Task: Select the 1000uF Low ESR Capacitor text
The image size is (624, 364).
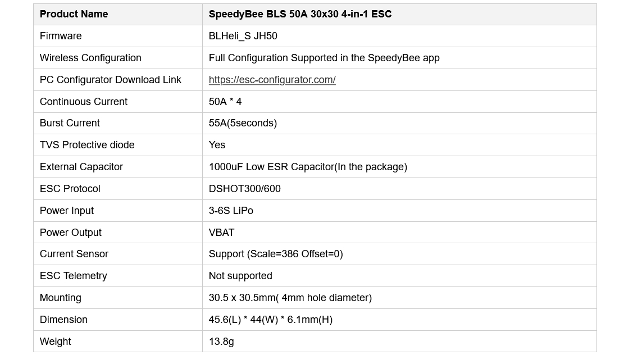Action: click(x=308, y=167)
